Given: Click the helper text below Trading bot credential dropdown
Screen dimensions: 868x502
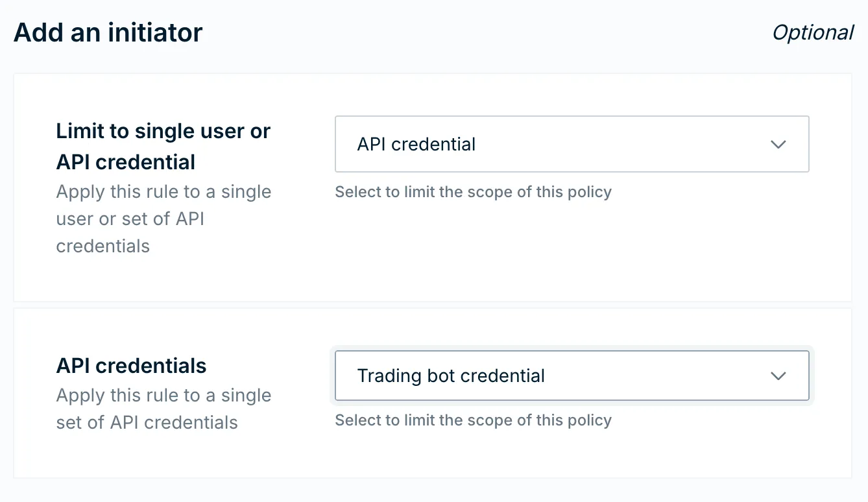Looking at the screenshot, I should pos(473,420).
